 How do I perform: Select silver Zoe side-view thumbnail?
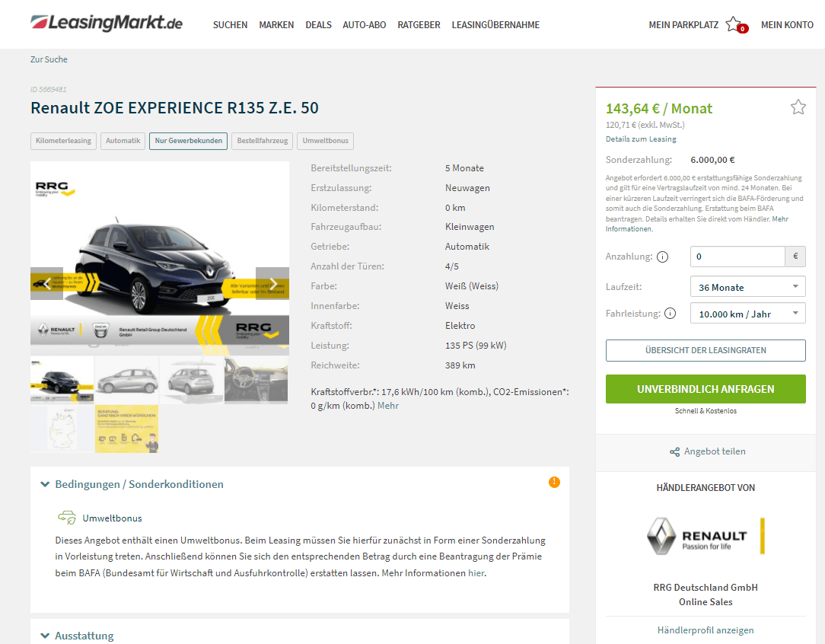pos(127,381)
